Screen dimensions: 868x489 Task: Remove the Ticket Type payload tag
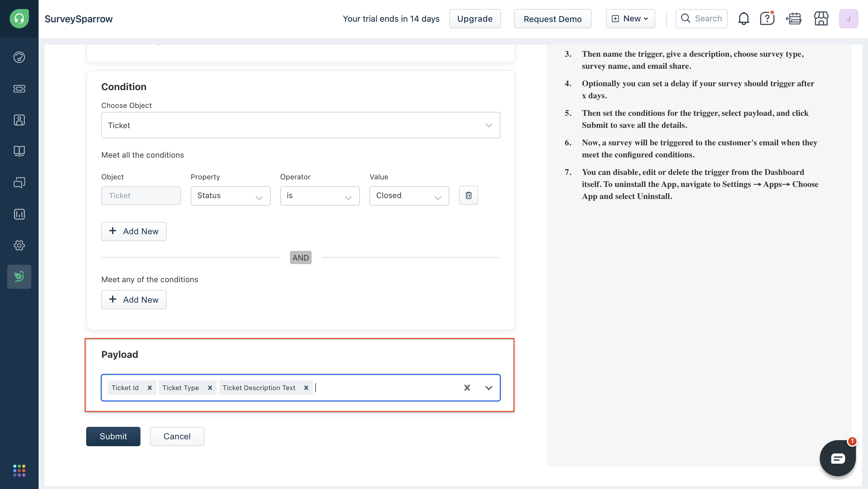click(x=210, y=388)
